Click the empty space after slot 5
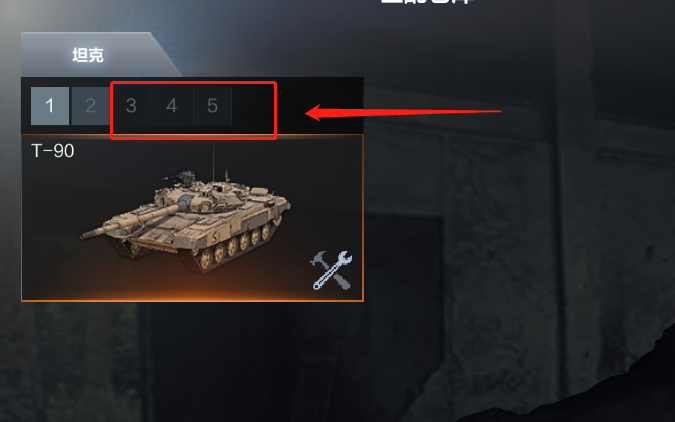Image resolution: width=675 pixels, height=422 pixels. (253, 106)
